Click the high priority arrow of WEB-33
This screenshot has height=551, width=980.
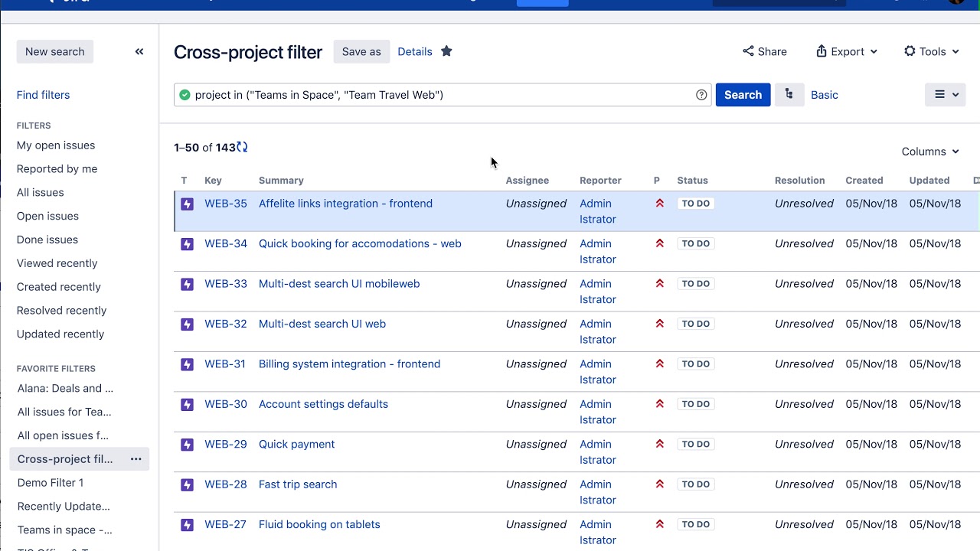[659, 283]
